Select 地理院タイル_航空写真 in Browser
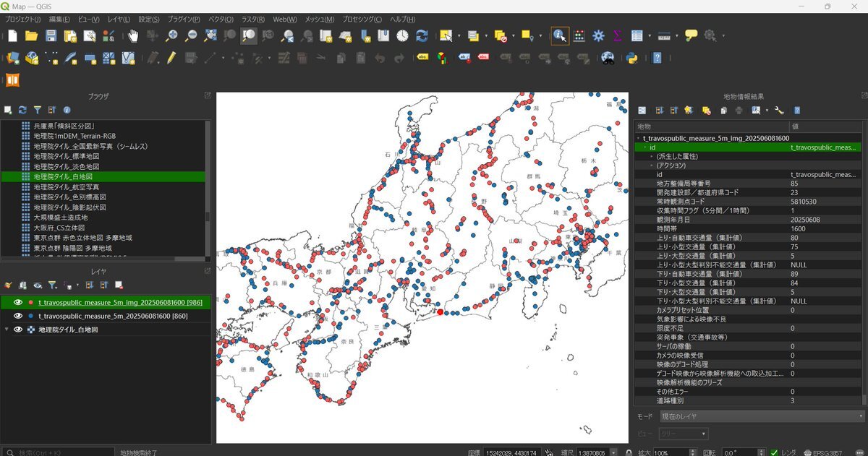This screenshot has width=868, height=456. [66, 186]
